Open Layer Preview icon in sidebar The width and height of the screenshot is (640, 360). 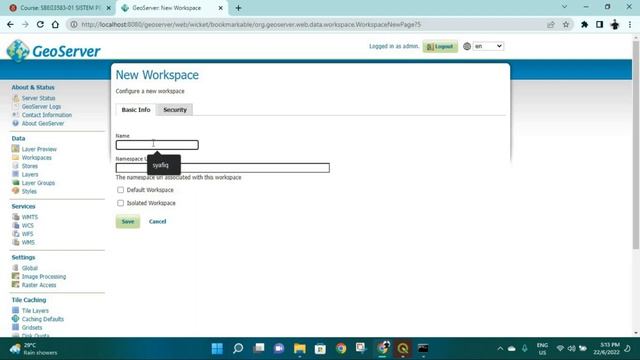[16, 149]
